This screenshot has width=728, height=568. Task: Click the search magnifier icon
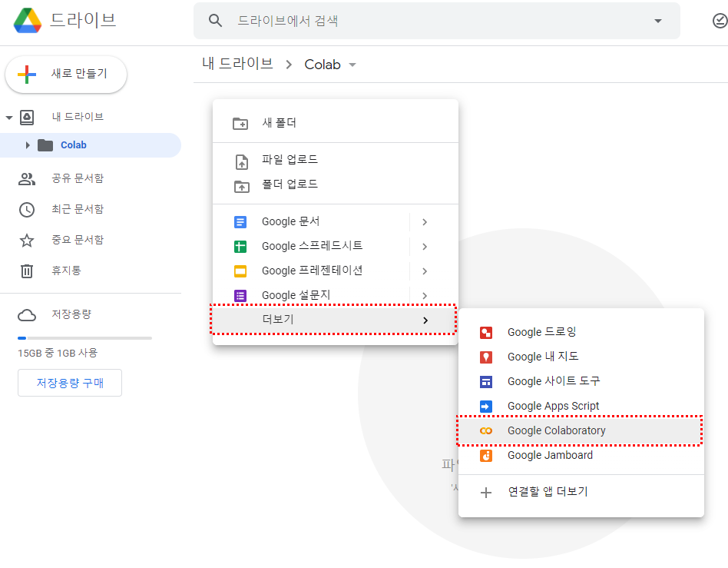click(x=215, y=21)
